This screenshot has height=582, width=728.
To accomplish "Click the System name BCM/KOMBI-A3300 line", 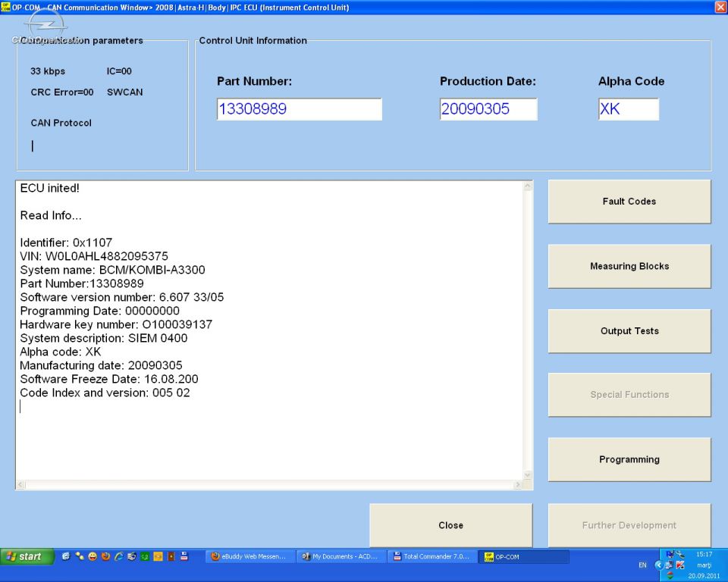I will 112,270.
